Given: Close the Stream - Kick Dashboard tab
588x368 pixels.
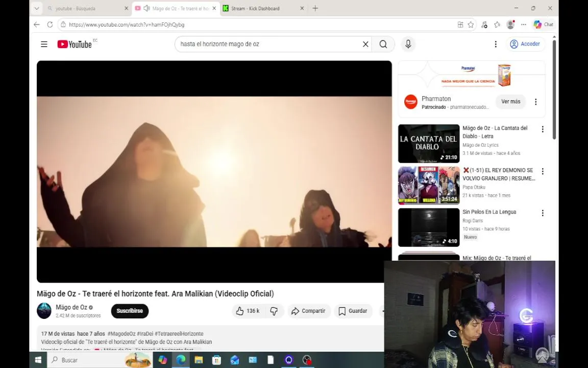Looking at the screenshot, I should (302, 8).
